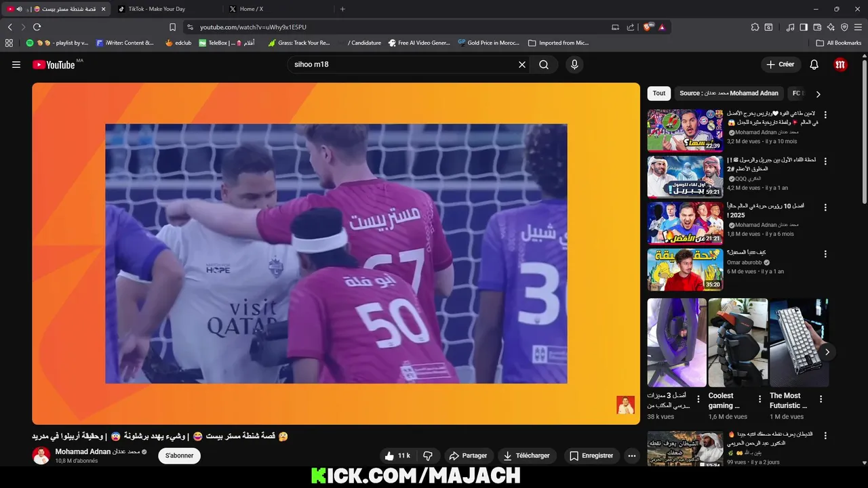Click the S'abonner subscribe button
This screenshot has width=868, height=488.
180,456
